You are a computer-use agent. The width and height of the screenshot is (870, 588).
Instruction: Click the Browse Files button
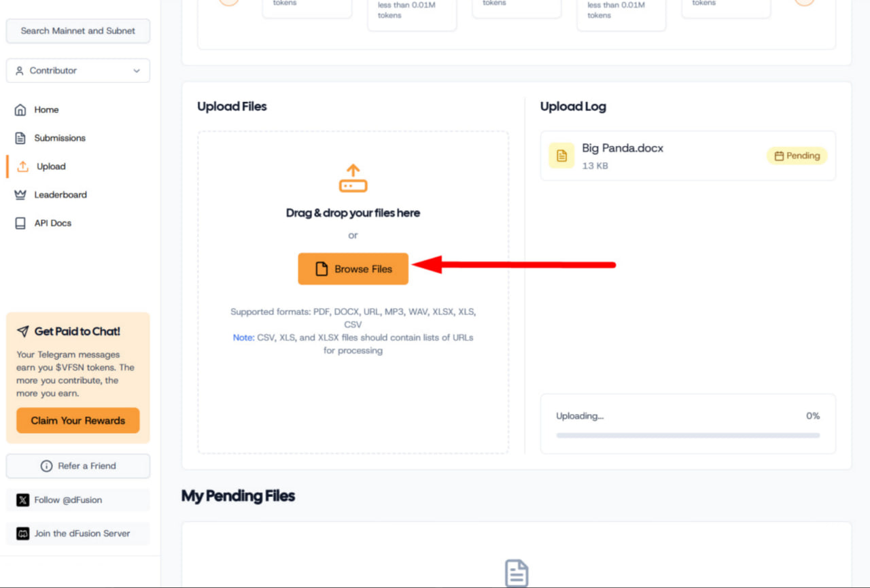[x=353, y=269]
